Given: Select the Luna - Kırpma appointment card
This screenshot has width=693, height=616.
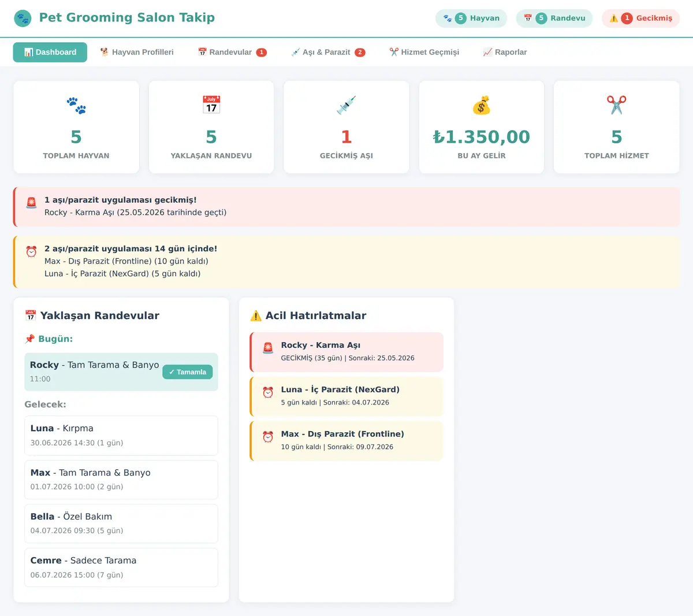Looking at the screenshot, I should coord(121,436).
